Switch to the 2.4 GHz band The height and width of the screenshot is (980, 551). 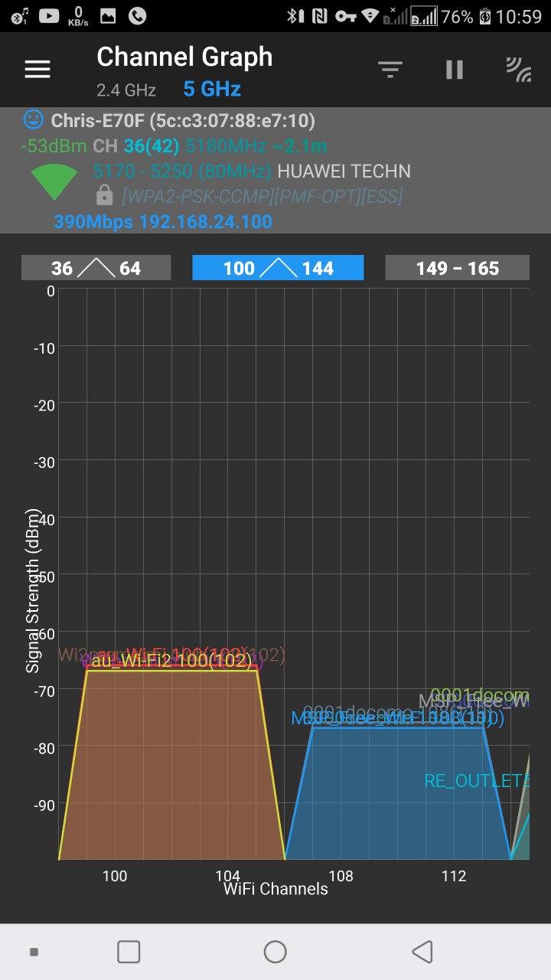(x=126, y=90)
